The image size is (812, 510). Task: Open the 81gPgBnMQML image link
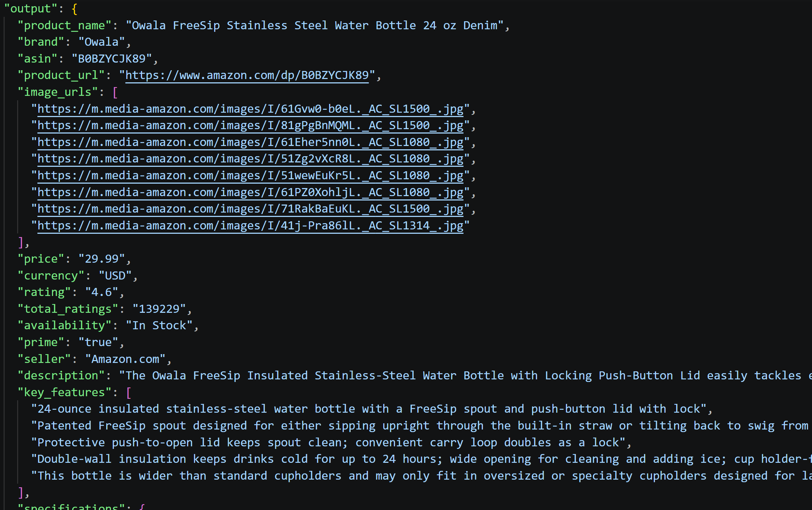tap(250, 125)
